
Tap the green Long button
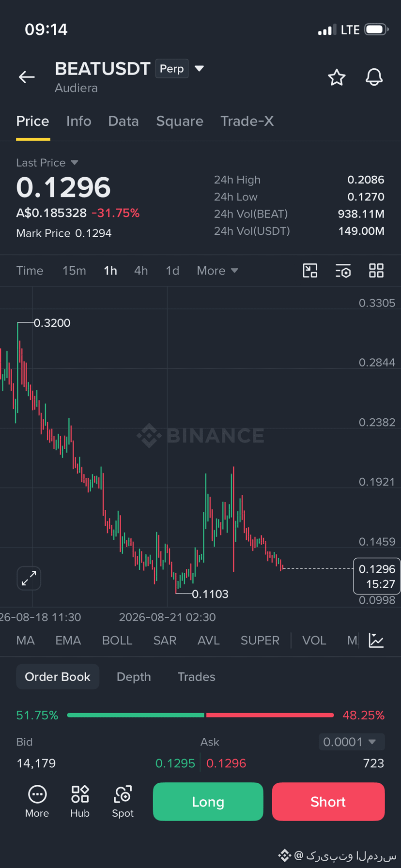click(x=208, y=802)
